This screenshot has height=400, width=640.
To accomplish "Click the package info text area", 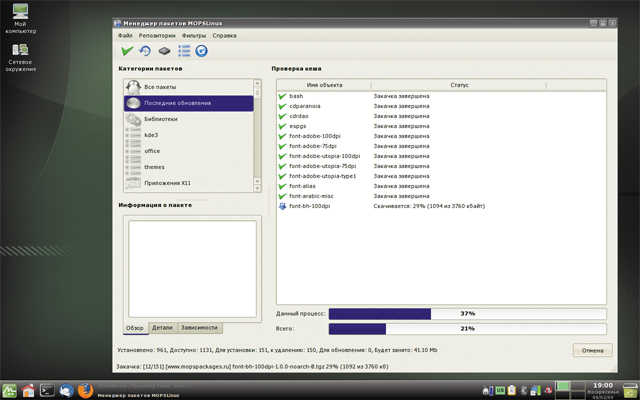I will pyautogui.click(x=192, y=269).
